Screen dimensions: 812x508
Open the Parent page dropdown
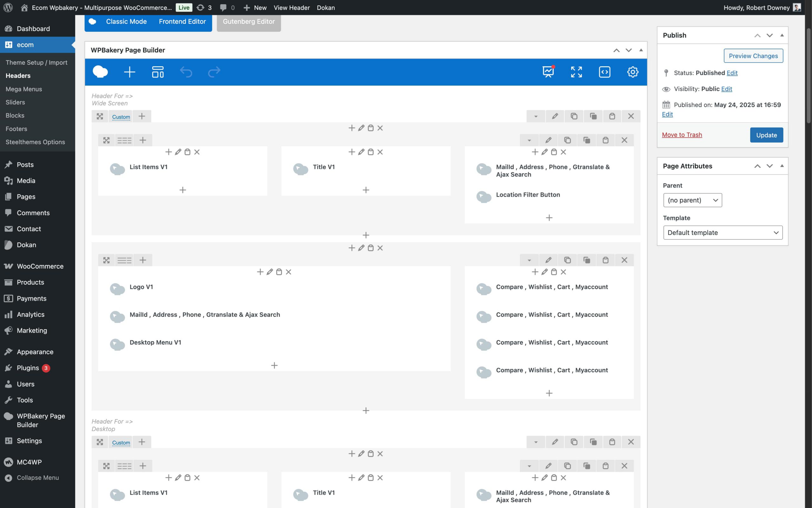click(x=692, y=200)
